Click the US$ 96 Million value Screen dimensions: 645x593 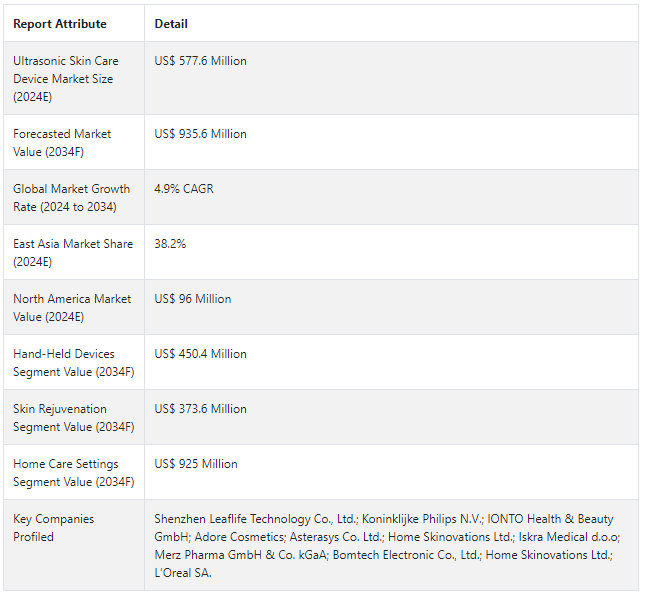coord(193,299)
